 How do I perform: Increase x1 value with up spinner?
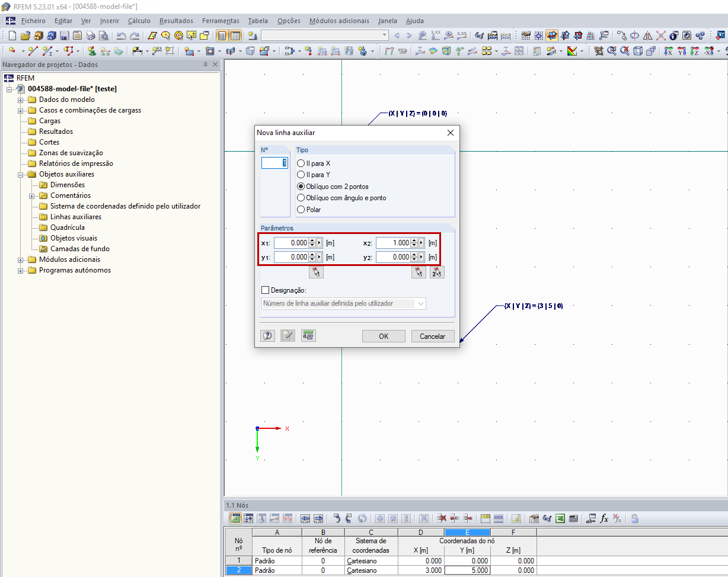[x=312, y=241]
